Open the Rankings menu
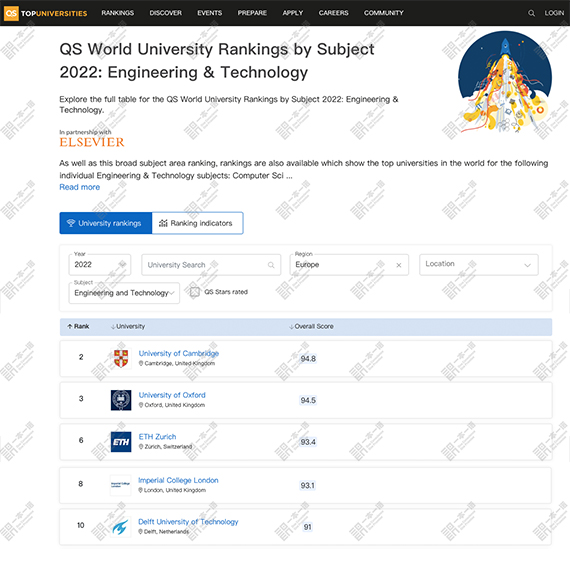The height and width of the screenshot is (561, 570). click(x=117, y=13)
